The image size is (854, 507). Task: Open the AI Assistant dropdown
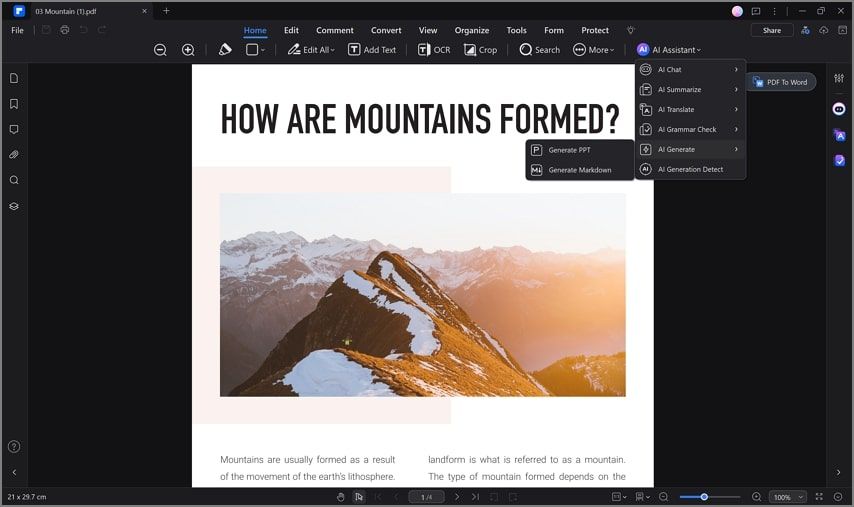(669, 50)
